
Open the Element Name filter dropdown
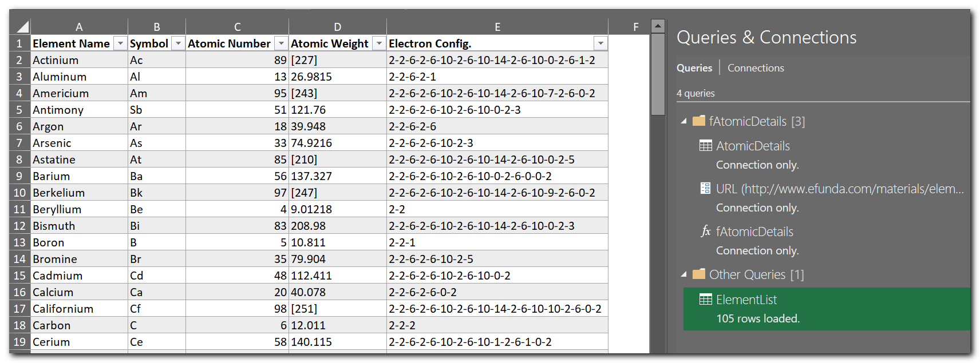[x=120, y=43]
